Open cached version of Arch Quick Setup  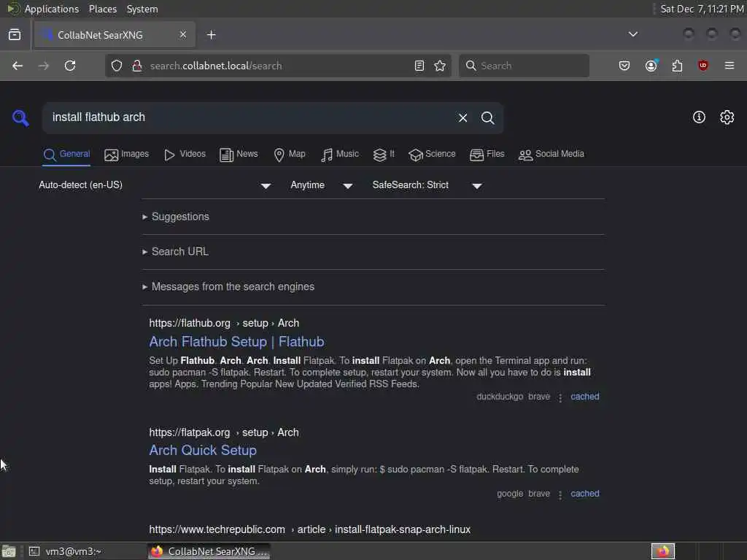[584, 494]
